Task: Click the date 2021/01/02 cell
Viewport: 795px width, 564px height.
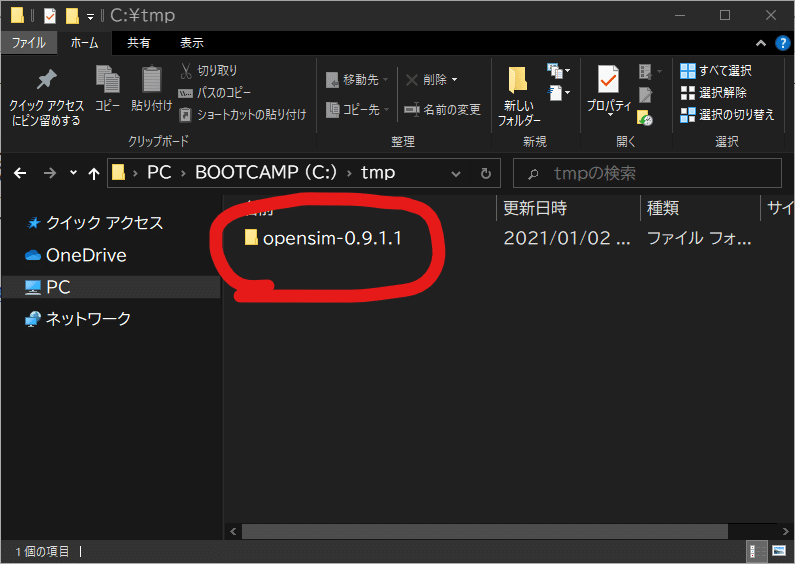Action: (x=567, y=238)
